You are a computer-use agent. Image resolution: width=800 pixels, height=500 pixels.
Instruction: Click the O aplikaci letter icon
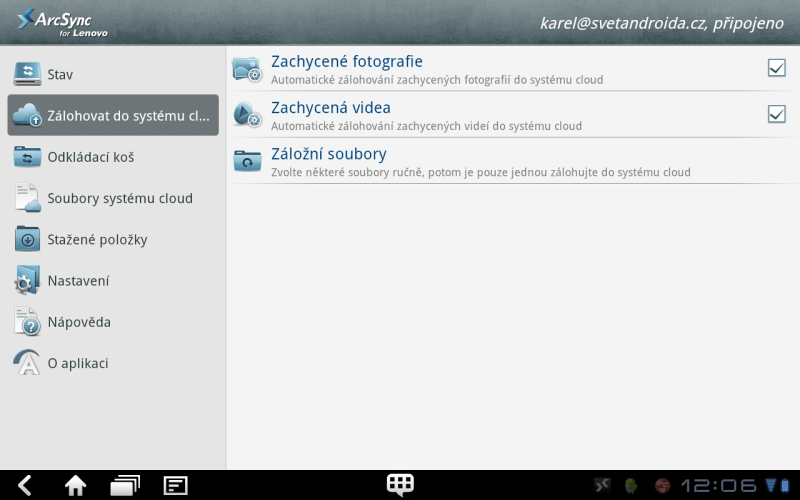pos(27,363)
